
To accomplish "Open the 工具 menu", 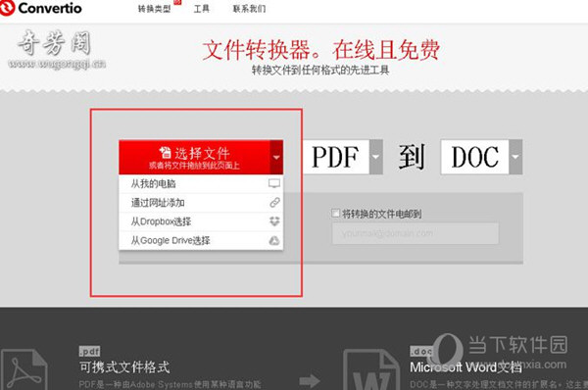I will click(x=201, y=8).
